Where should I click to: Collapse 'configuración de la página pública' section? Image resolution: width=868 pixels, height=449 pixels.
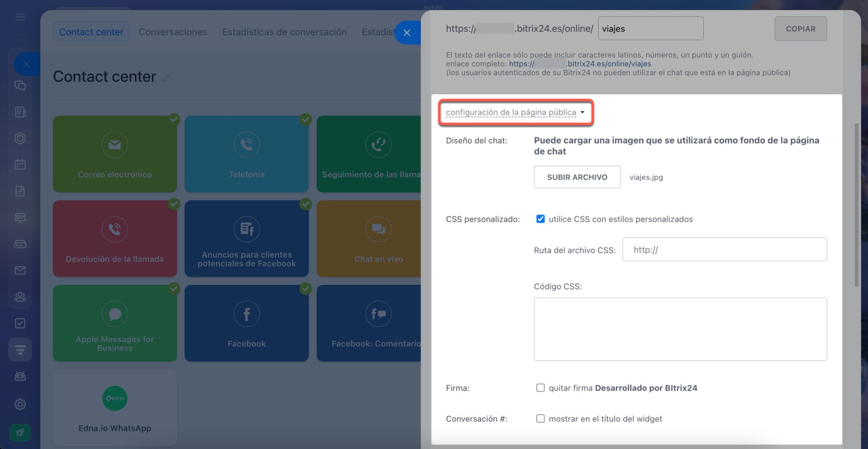coord(515,113)
